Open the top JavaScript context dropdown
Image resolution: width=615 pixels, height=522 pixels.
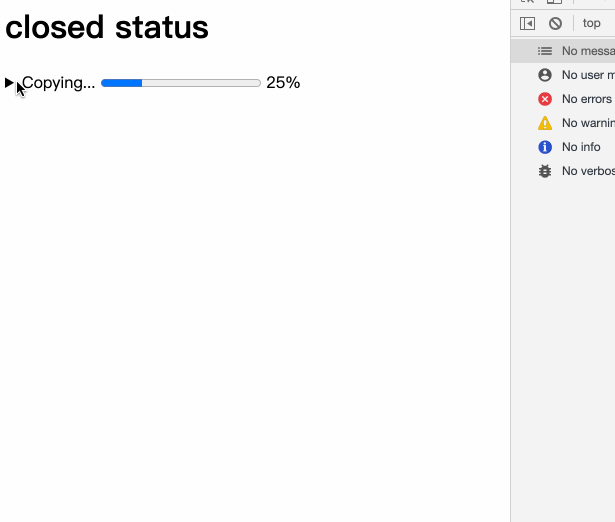click(592, 23)
